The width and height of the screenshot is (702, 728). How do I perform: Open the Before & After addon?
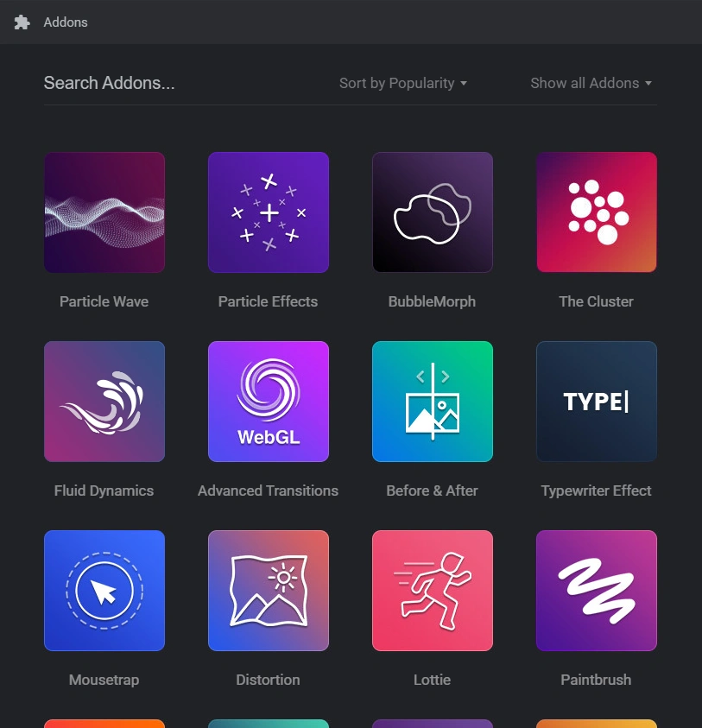(x=432, y=401)
